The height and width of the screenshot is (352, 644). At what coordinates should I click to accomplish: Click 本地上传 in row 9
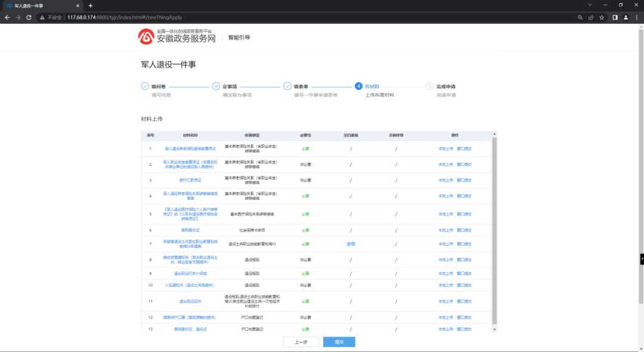(445, 273)
